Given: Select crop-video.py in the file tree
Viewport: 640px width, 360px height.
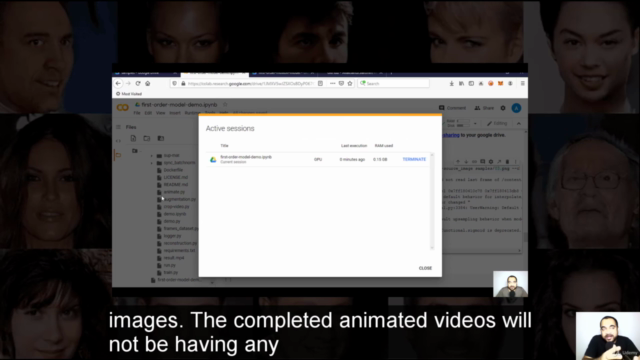Looking at the screenshot, I should [x=176, y=207].
